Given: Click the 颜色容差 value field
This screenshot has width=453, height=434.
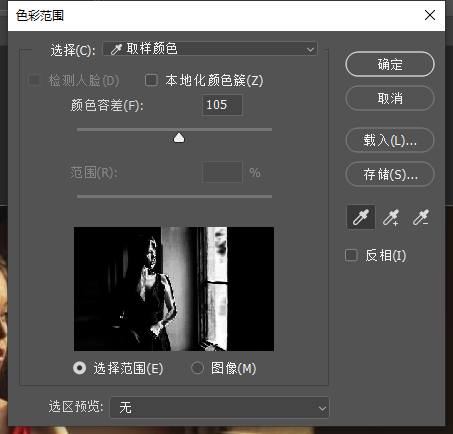Looking at the screenshot, I should pyautogui.click(x=222, y=105).
